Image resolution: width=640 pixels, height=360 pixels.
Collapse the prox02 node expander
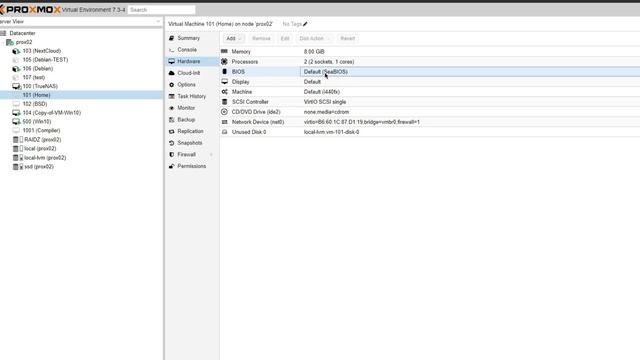(x=3, y=42)
